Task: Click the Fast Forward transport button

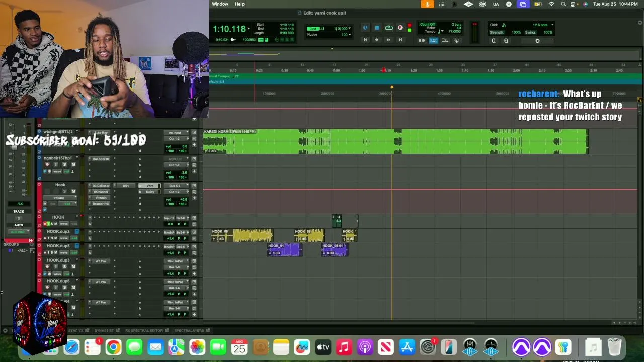Action: [388, 40]
